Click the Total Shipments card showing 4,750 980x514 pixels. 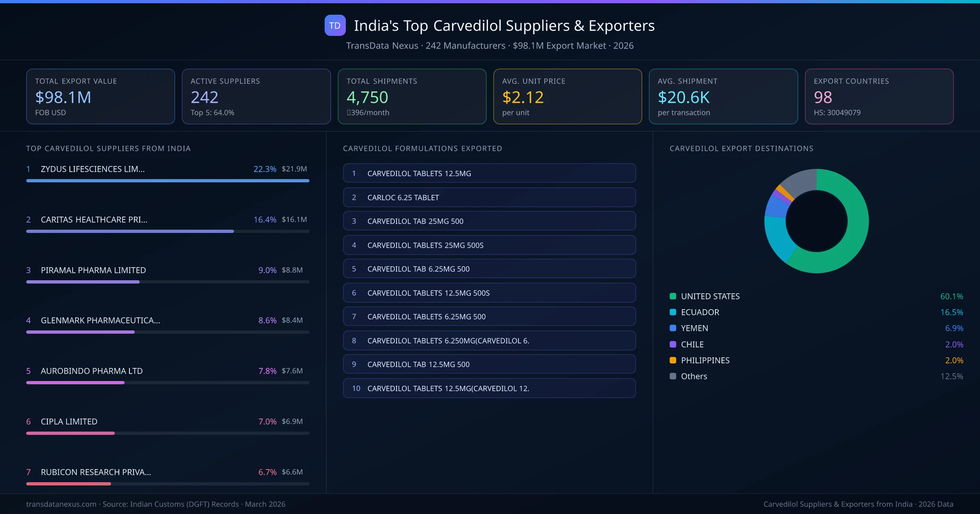pos(412,96)
